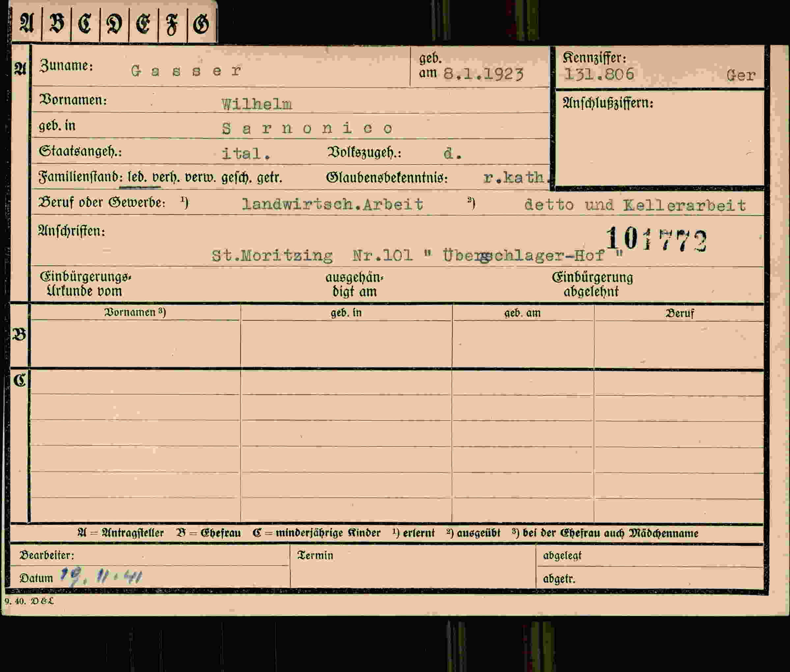Screen dimensions: 790x672
Task: Click the 'geb. in' label under Vornamen
Action: point(57,126)
